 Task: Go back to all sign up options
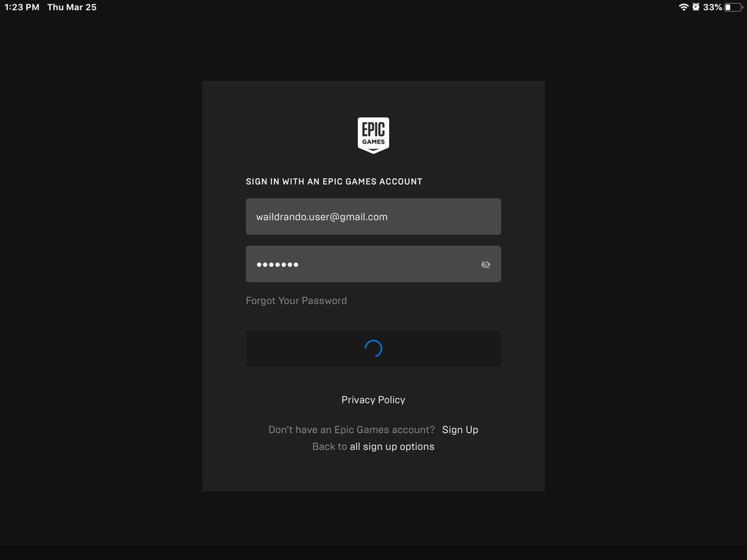click(x=392, y=447)
